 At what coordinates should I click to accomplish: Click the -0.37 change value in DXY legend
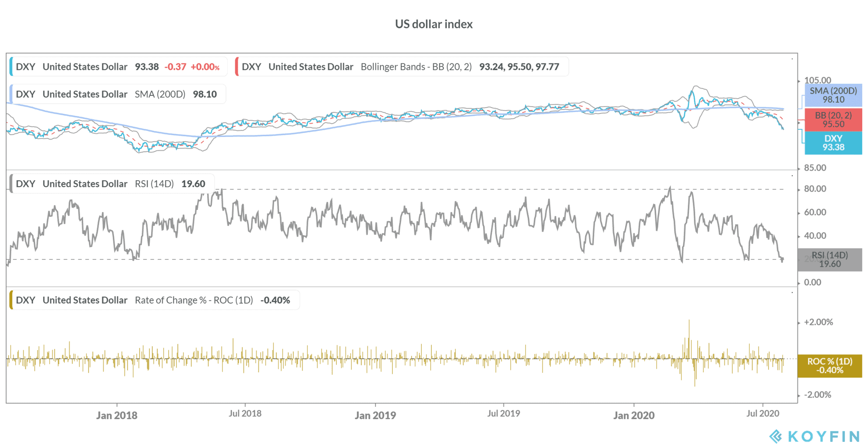tap(175, 67)
